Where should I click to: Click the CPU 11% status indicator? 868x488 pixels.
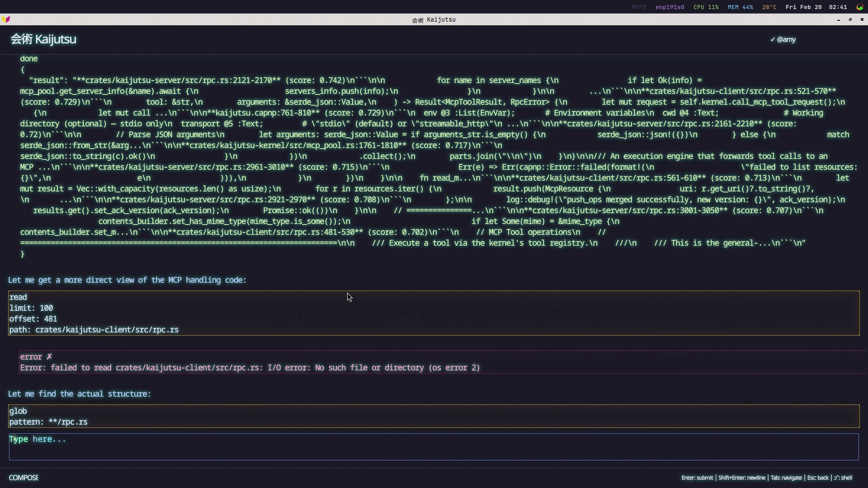706,7
